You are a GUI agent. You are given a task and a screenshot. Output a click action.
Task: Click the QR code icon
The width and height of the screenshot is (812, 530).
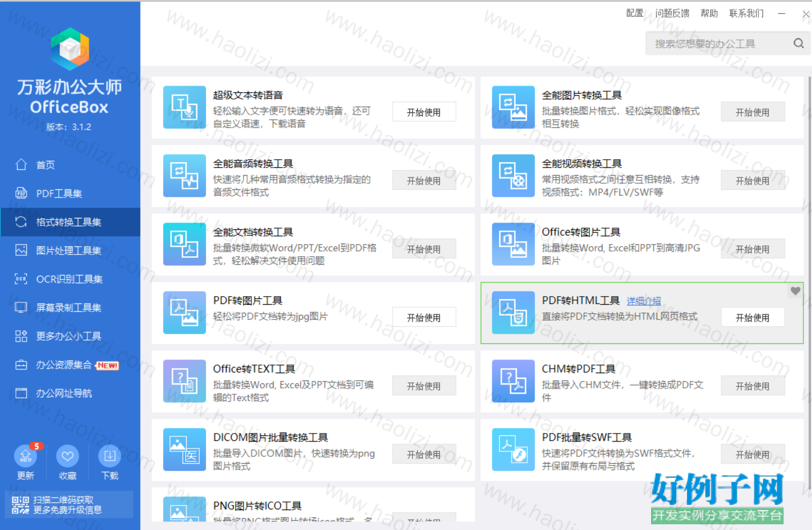tap(21, 505)
